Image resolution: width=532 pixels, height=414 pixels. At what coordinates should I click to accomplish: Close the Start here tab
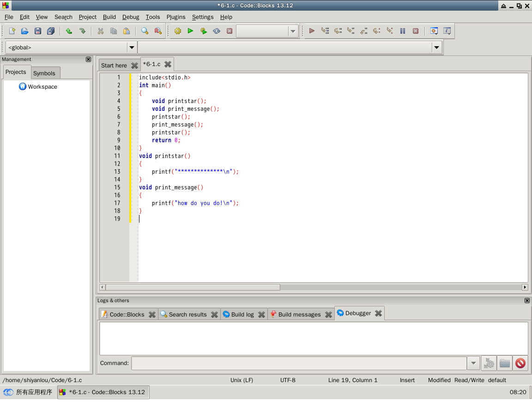coord(134,66)
